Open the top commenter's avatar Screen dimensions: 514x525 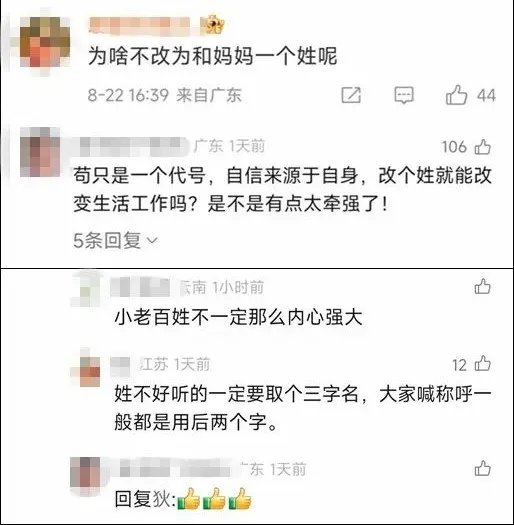pyautogui.click(x=45, y=42)
